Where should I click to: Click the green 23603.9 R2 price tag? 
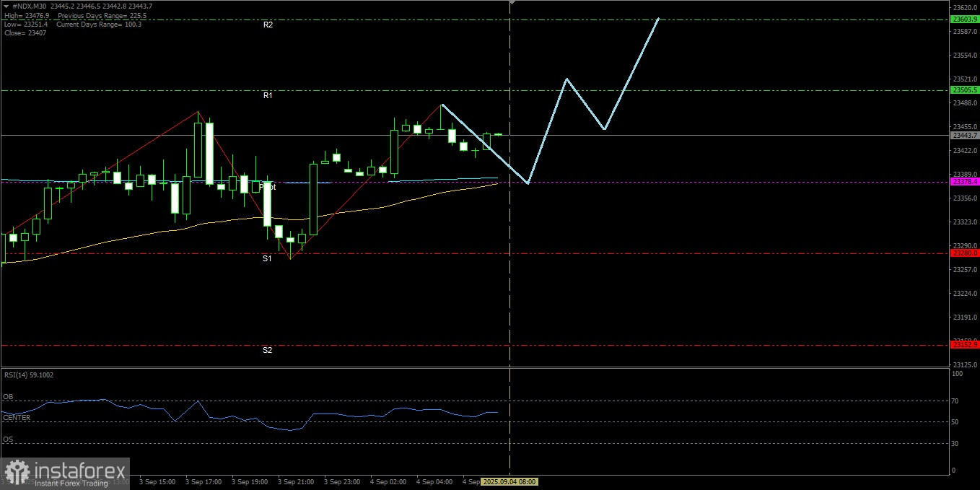[x=965, y=19]
